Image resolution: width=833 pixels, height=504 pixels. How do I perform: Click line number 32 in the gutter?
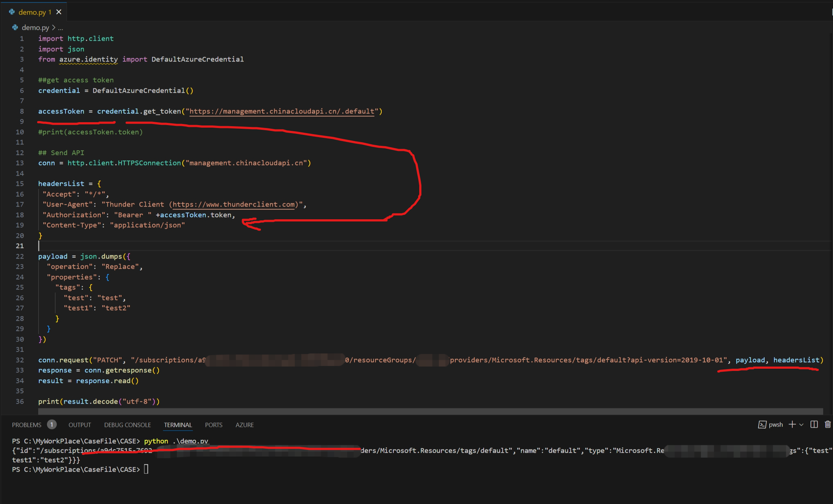click(20, 360)
